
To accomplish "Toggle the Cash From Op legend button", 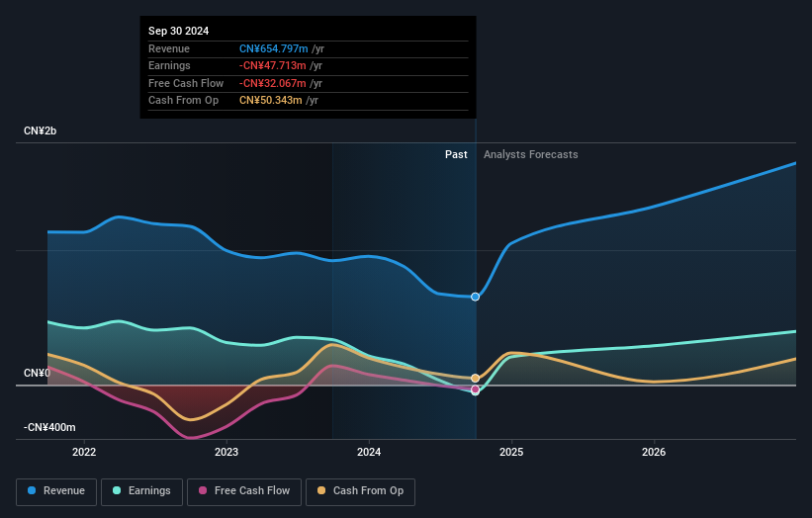I will tap(360, 491).
